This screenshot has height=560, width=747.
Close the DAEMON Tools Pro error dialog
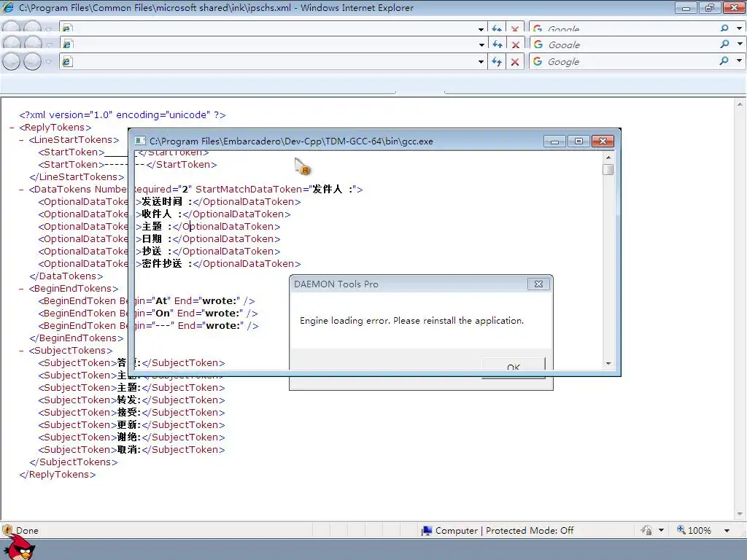coord(538,284)
